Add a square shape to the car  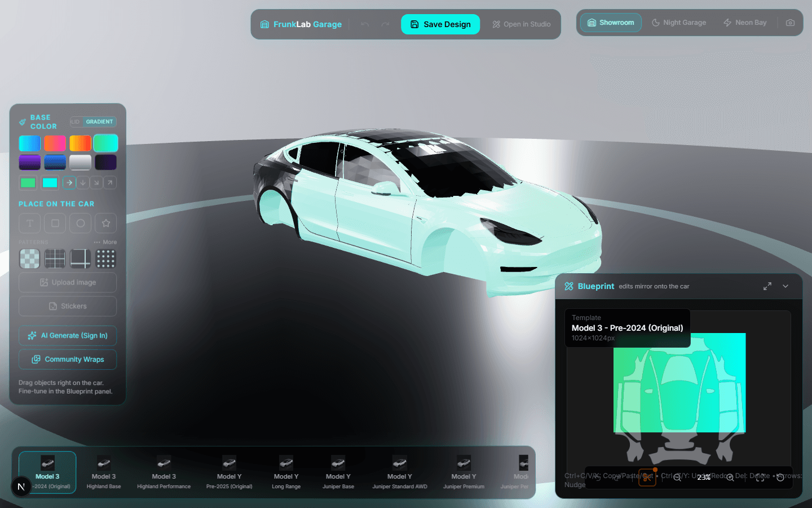click(55, 223)
